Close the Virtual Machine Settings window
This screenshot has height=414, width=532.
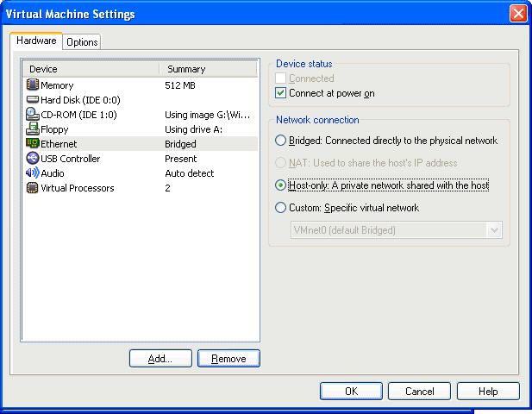point(517,14)
